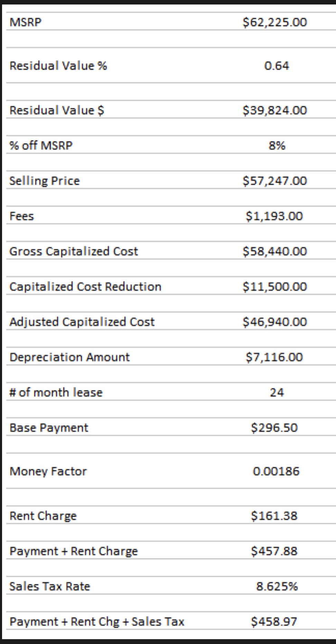
Task: Click the Depreciation Amount cell $7,116.00
Action: click(x=274, y=357)
